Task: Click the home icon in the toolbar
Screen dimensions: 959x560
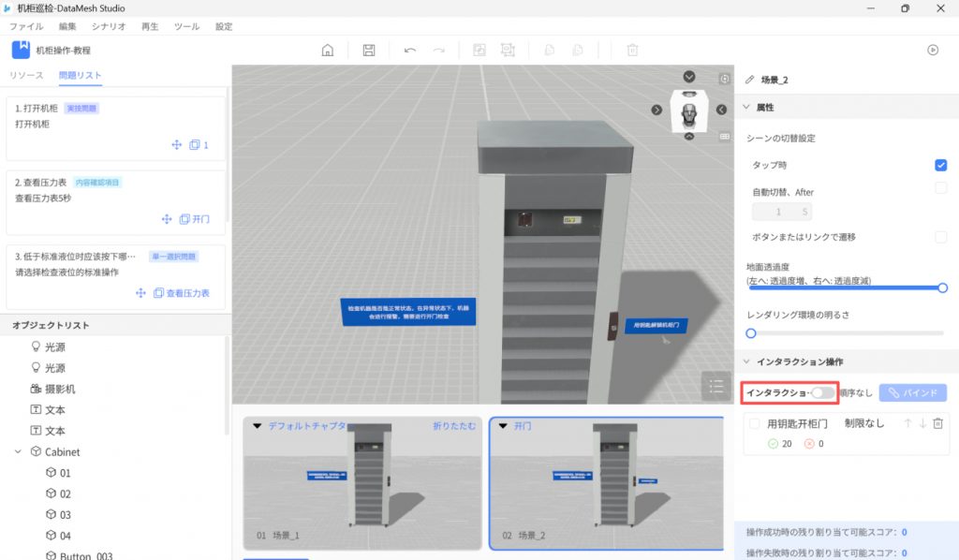Action: (328, 51)
